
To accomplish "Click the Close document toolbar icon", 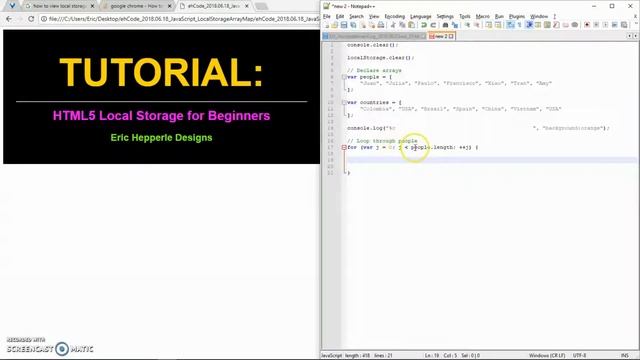I will point(362,25).
